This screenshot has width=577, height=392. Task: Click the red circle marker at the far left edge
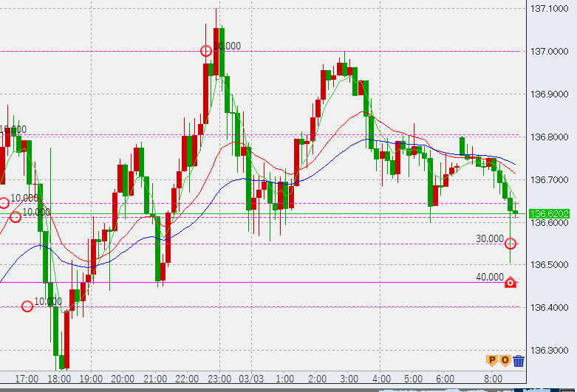pyautogui.click(x=3, y=202)
